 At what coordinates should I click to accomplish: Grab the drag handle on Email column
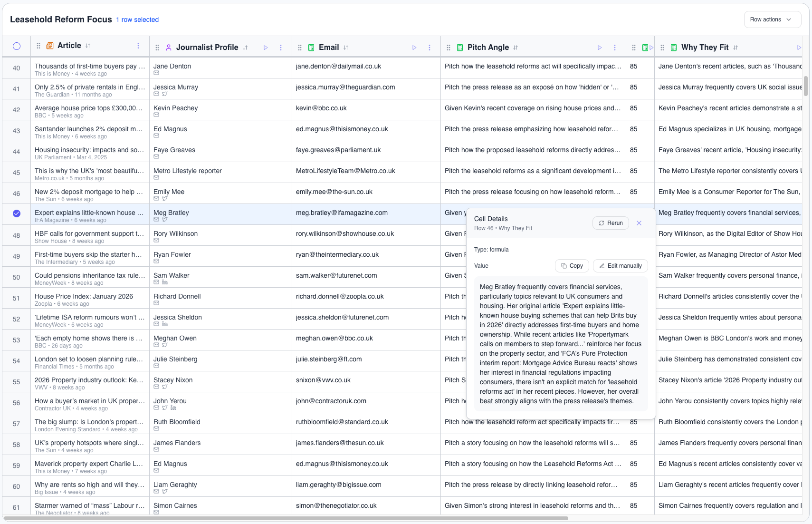tap(300, 48)
